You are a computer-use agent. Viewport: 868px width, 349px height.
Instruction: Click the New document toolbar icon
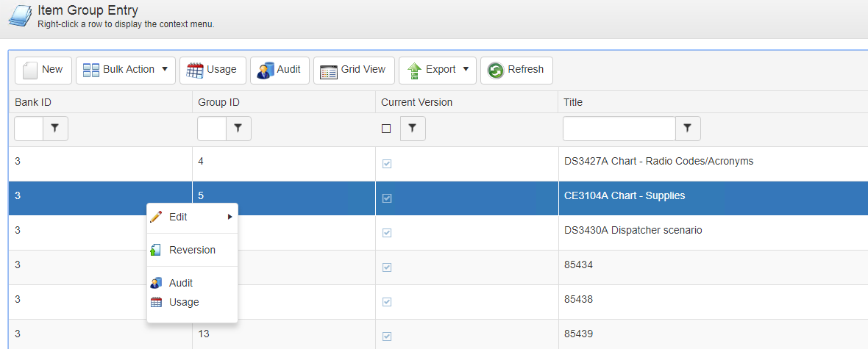[30, 70]
